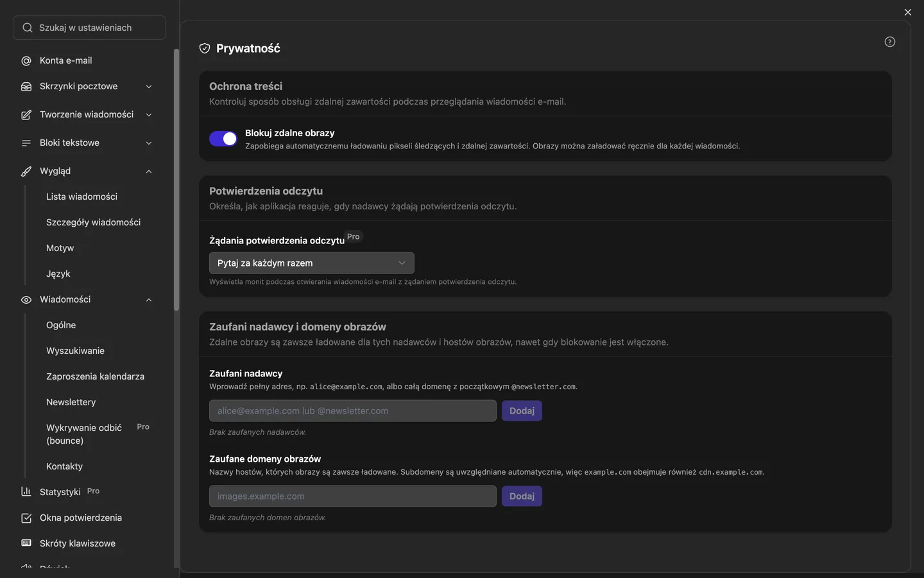Click the Konta e-mail at-sign icon
924x578 pixels.
26,61
